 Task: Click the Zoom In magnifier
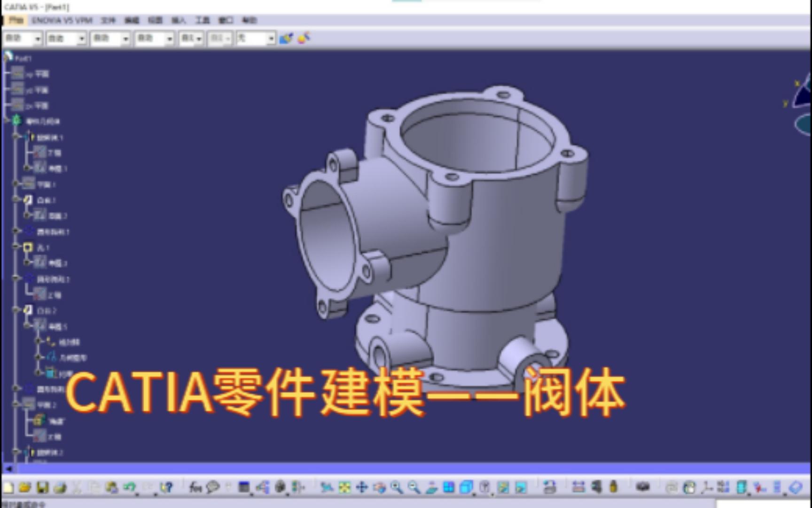[x=397, y=487]
